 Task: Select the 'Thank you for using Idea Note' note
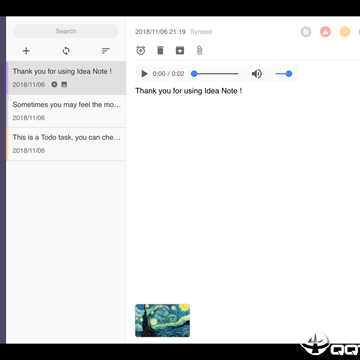click(x=66, y=78)
